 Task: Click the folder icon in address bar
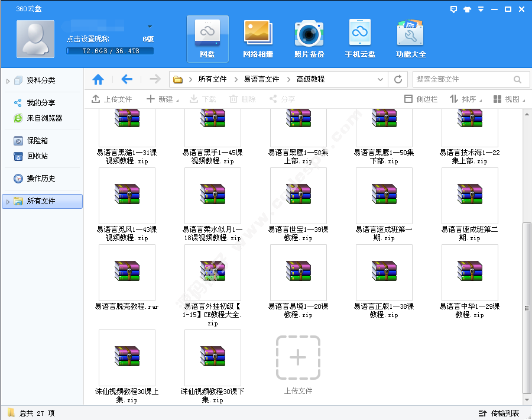point(178,79)
